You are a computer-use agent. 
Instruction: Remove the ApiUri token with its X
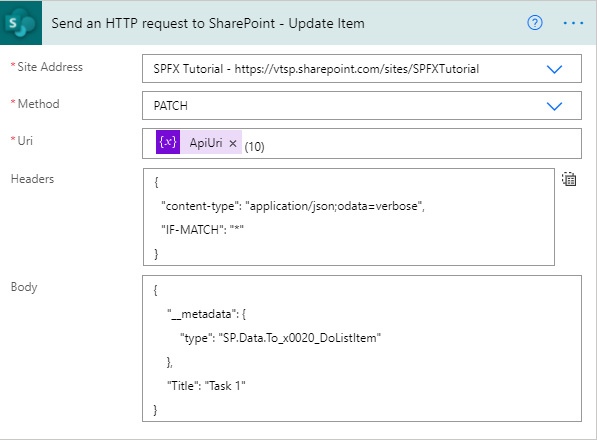[233, 143]
